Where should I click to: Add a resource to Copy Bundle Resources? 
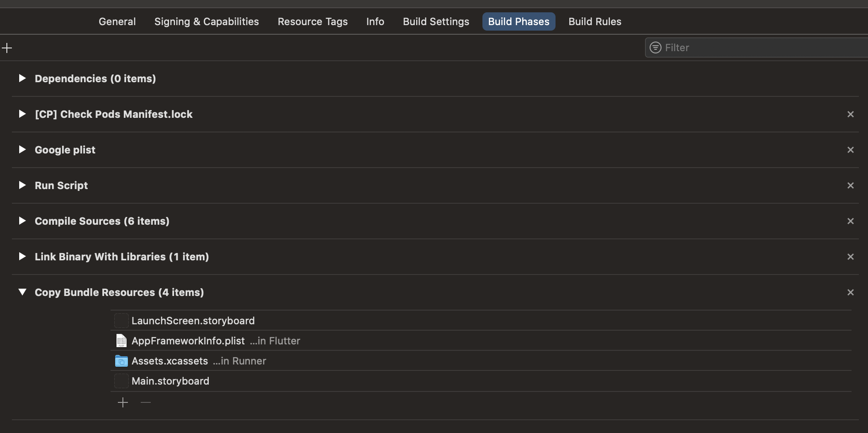click(x=123, y=402)
